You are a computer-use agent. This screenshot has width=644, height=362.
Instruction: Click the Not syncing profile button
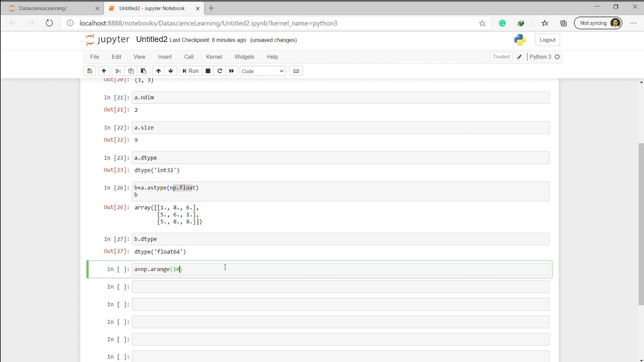point(598,23)
